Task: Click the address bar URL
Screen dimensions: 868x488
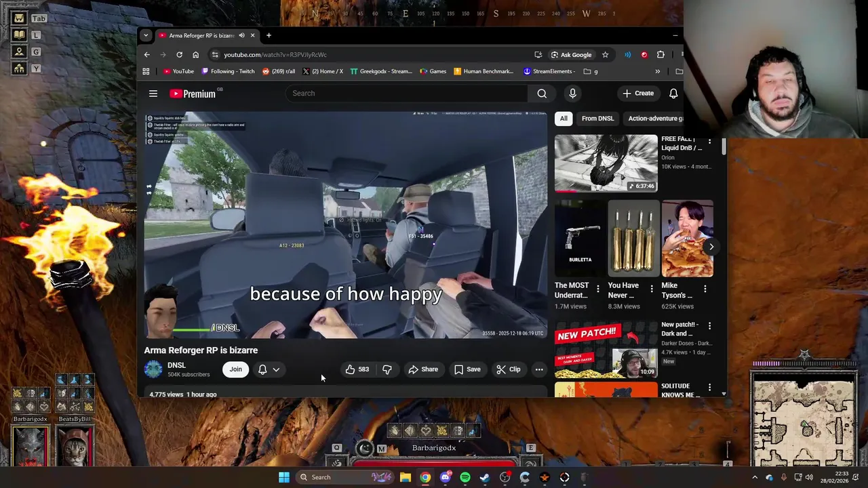Action: coord(275,55)
